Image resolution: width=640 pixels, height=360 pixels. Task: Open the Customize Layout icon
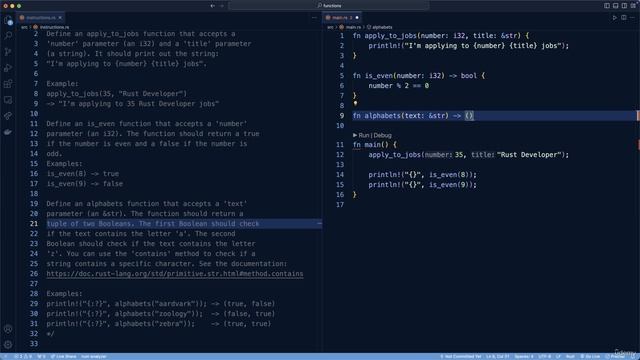[633, 6]
